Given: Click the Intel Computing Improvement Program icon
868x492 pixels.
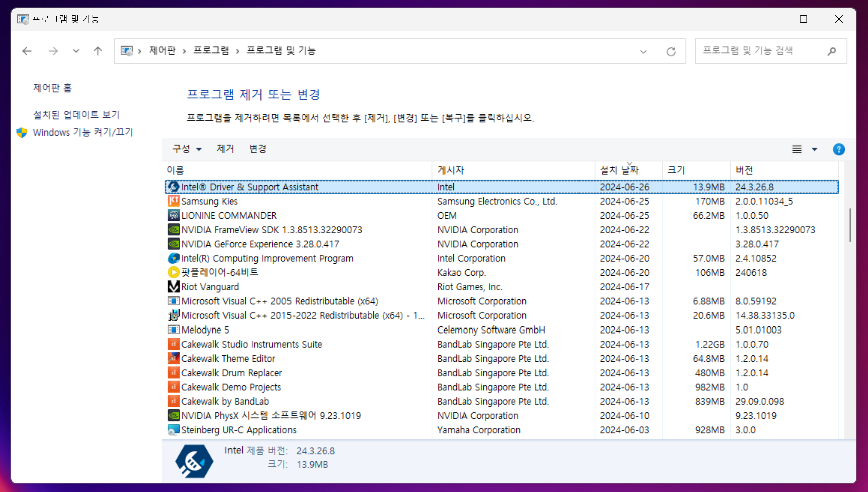Looking at the screenshot, I should click(x=173, y=258).
